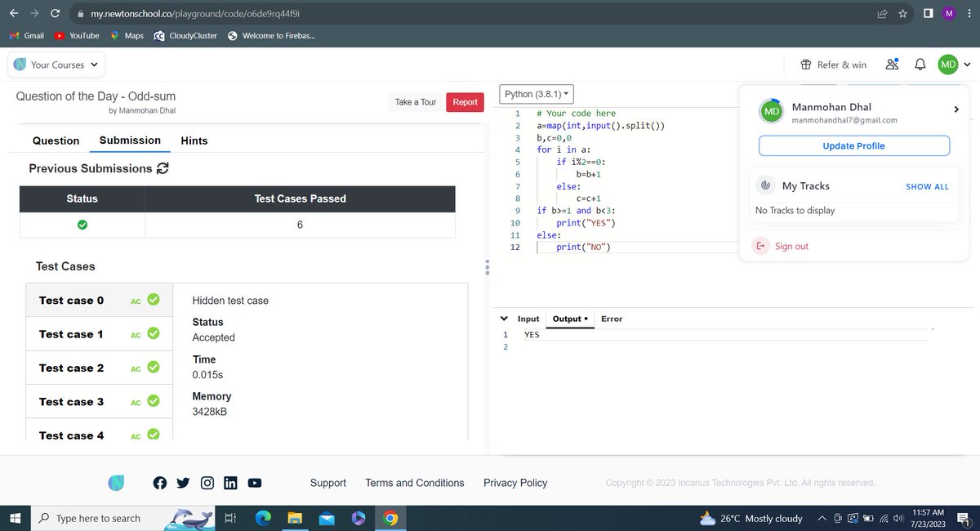Open the Windows Start menu
This screenshot has height=531, width=980.
[x=14, y=518]
